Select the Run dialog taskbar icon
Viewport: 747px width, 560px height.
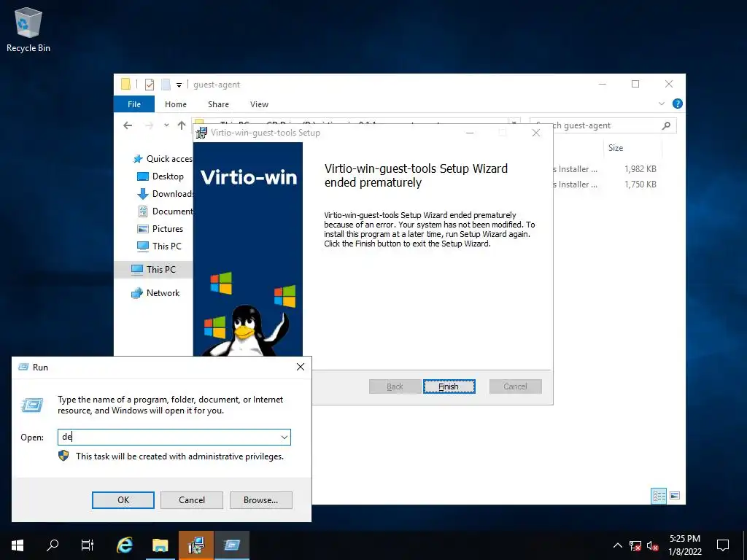click(x=231, y=545)
